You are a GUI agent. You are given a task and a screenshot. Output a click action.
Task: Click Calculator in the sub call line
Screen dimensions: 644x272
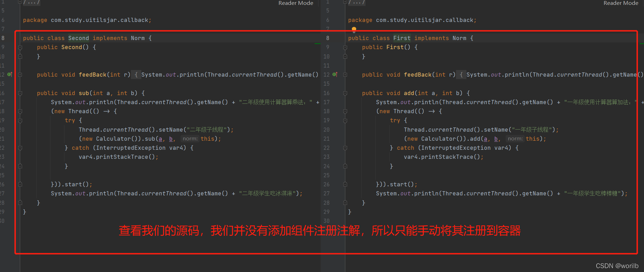click(x=113, y=139)
